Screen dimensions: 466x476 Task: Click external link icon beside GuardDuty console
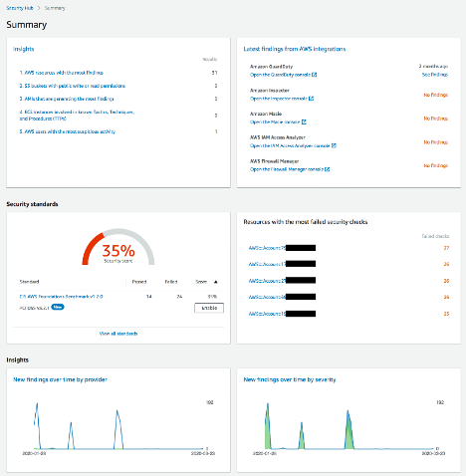(x=315, y=75)
